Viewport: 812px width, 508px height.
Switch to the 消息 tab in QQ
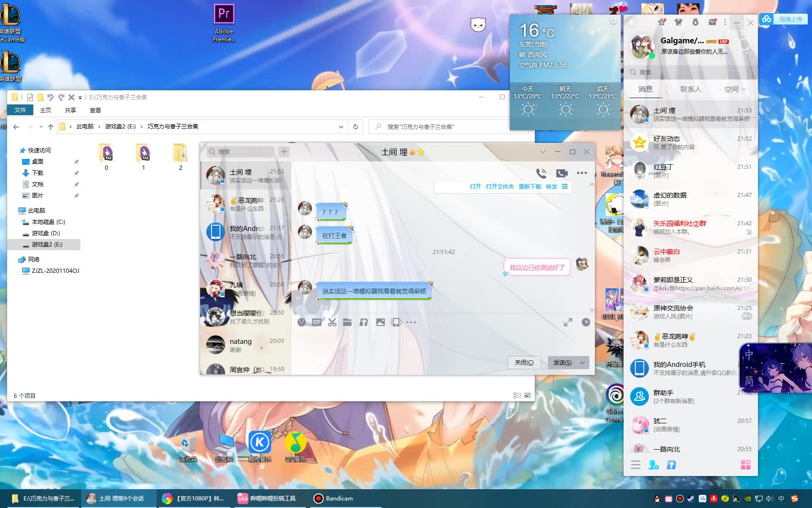point(645,89)
